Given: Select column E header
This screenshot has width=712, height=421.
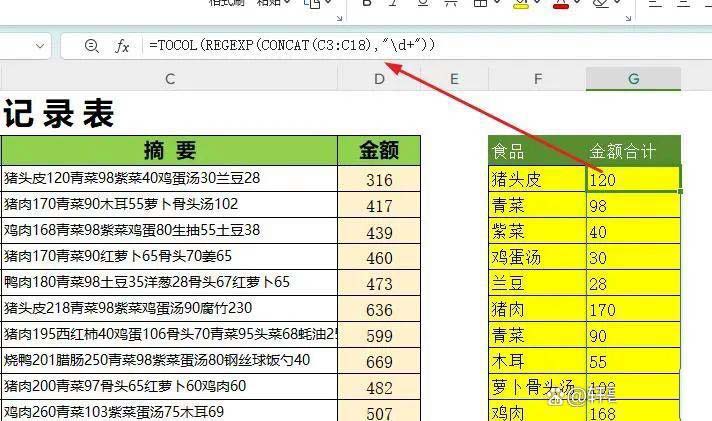Looking at the screenshot, I should click(x=454, y=79).
